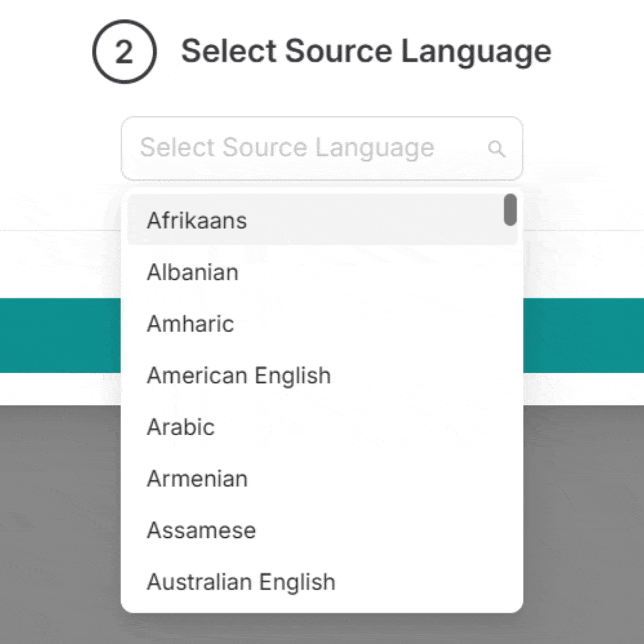Viewport: 644px width, 644px height.
Task: Pick Assamese from the list
Action: click(x=322, y=530)
